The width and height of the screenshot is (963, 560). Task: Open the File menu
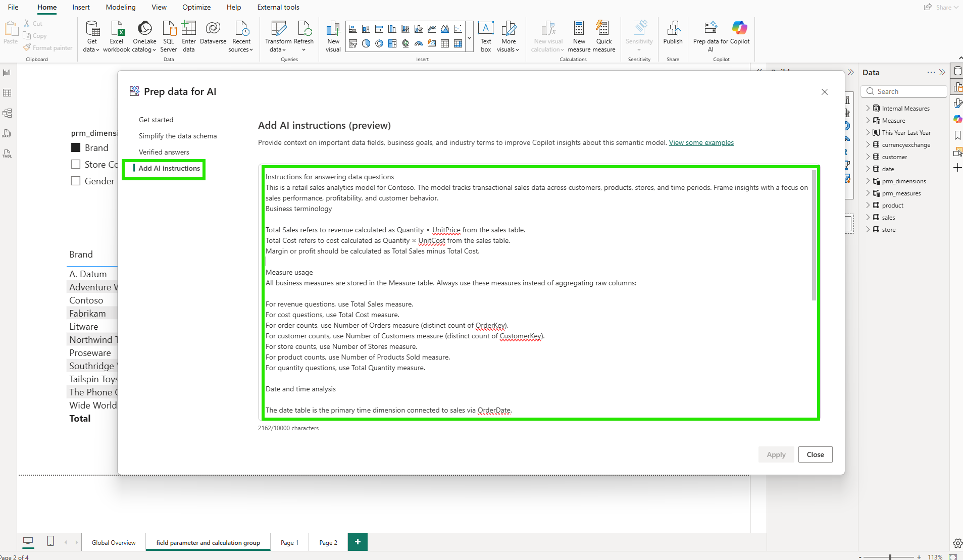pyautogui.click(x=13, y=7)
